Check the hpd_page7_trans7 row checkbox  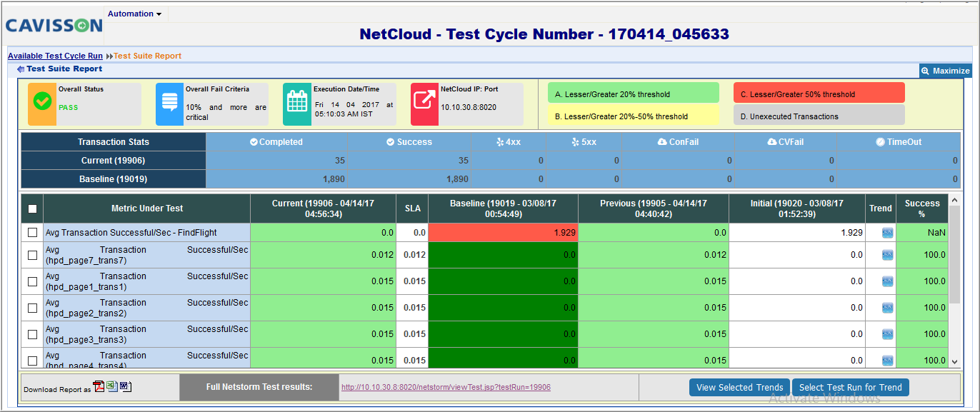(x=32, y=255)
